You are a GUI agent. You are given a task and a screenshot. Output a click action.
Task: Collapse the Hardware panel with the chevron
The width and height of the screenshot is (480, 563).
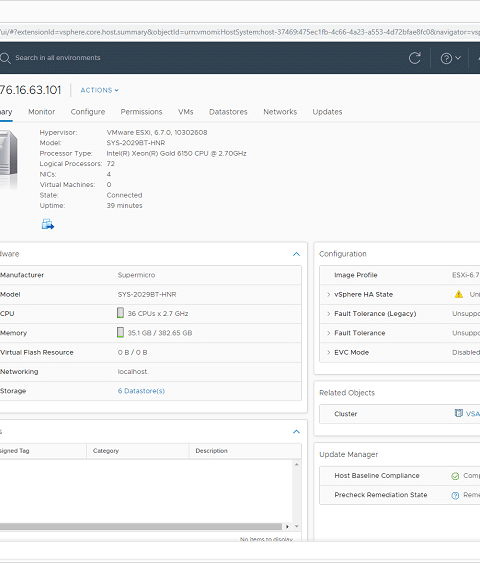coord(296,254)
